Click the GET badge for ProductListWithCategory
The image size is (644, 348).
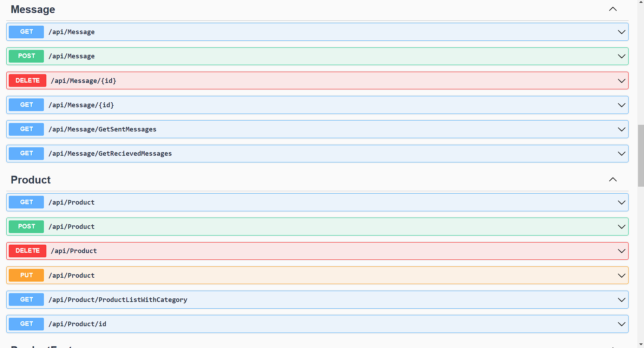(26, 299)
